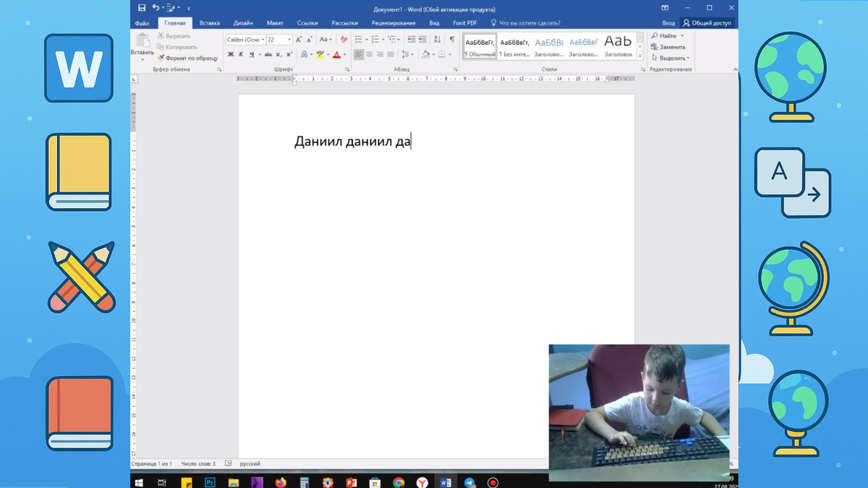Screen dimensions: 868x488
Task: Toggle Strikethrough (abc) formatting
Action: click(268, 54)
